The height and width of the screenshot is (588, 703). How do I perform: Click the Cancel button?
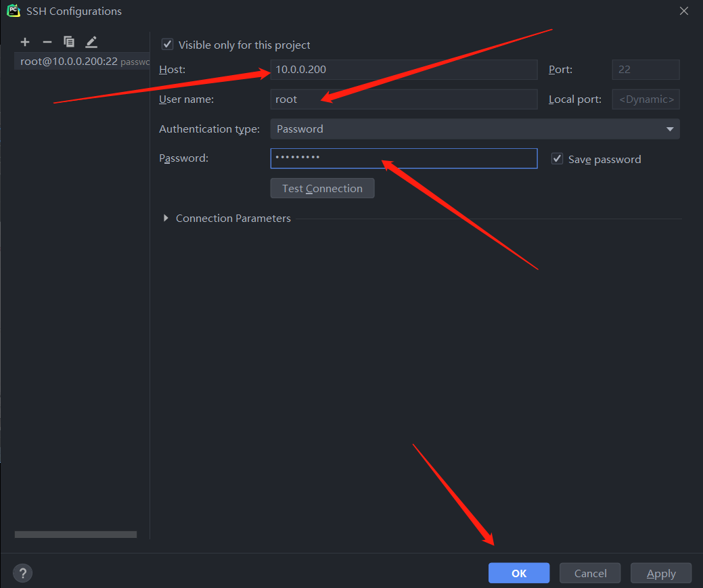coord(590,573)
